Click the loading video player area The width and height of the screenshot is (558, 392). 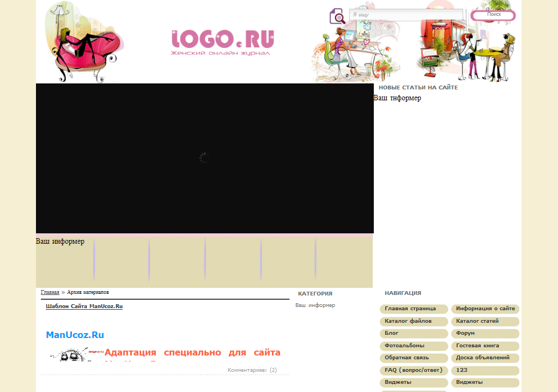pos(205,159)
